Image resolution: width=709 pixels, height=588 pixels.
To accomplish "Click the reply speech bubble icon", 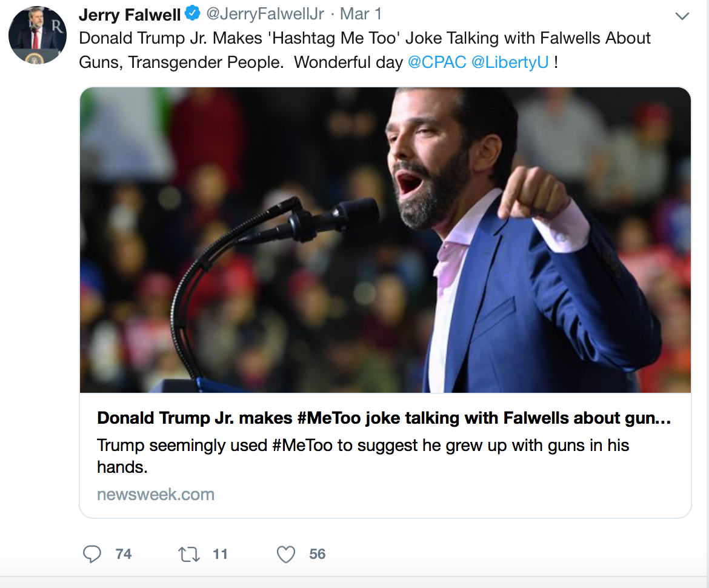I will [x=92, y=553].
